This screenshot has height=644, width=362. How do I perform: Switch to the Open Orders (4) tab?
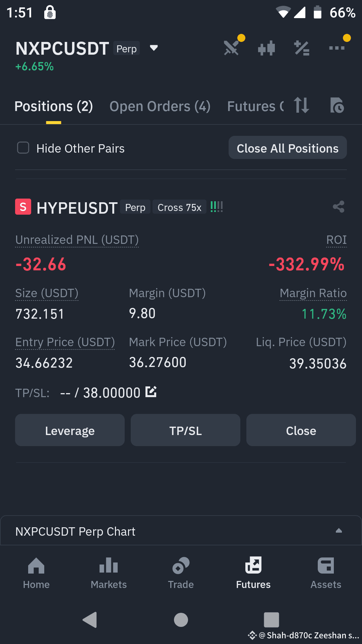coord(160,106)
